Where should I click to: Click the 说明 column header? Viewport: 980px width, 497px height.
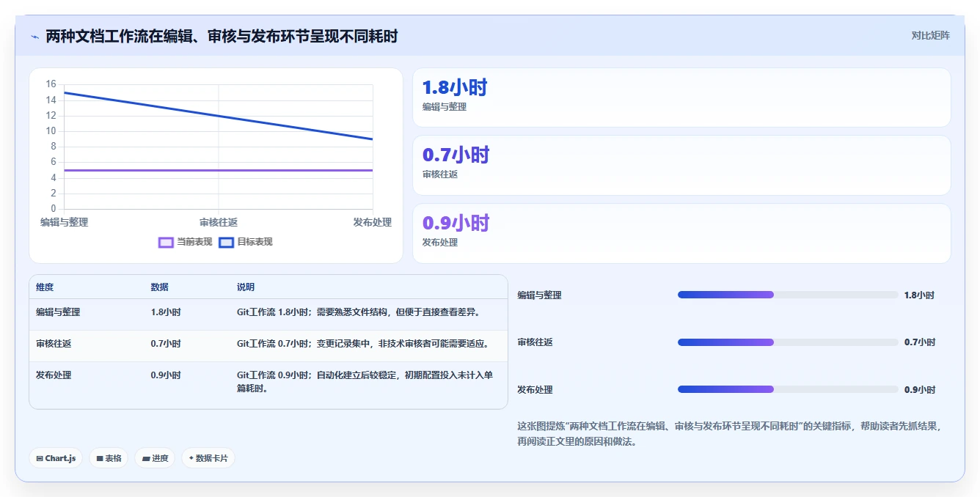point(246,287)
